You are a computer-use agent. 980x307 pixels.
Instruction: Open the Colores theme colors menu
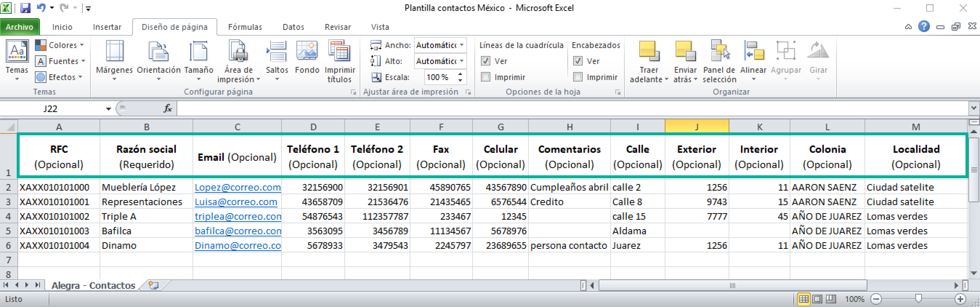[60, 45]
